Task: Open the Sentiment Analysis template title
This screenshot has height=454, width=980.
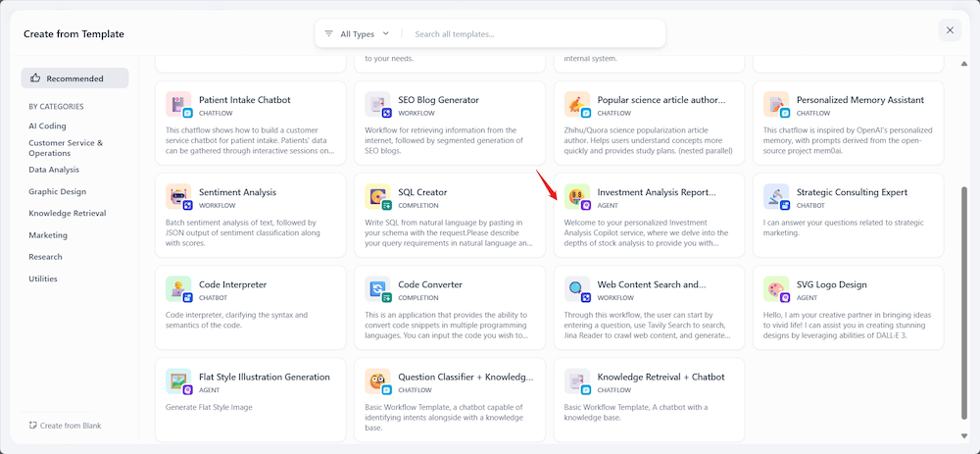Action: pyautogui.click(x=237, y=192)
